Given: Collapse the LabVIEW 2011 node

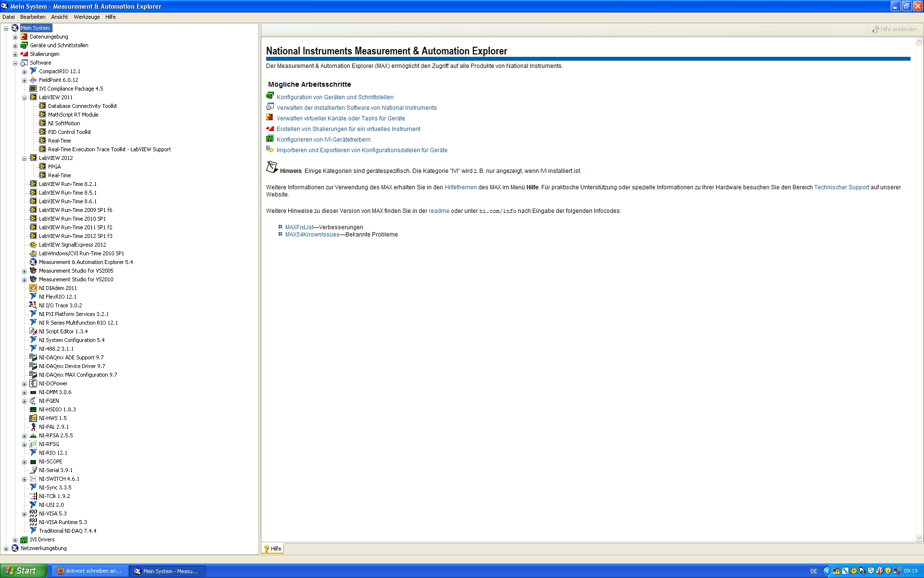Looking at the screenshot, I should [x=24, y=98].
